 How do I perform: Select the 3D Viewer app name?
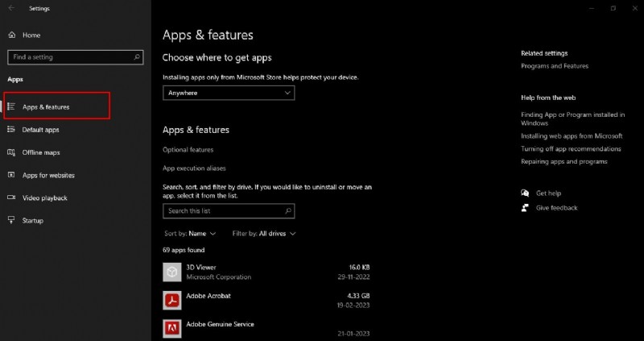pyautogui.click(x=200, y=268)
